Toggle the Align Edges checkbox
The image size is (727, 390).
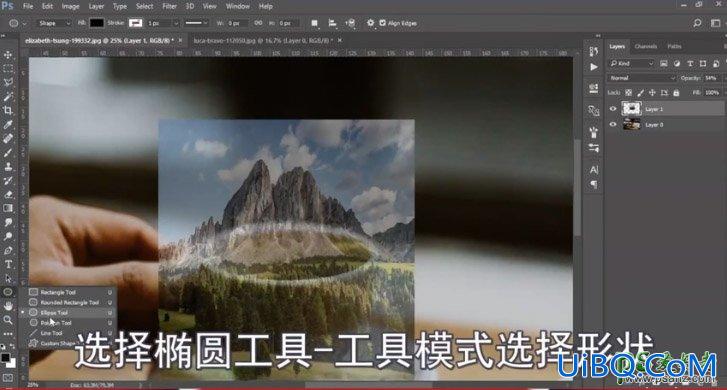pyautogui.click(x=383, y=23)
